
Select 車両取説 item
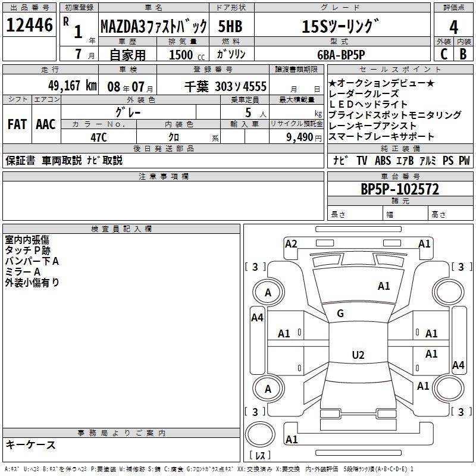click(x=62, y=160)
